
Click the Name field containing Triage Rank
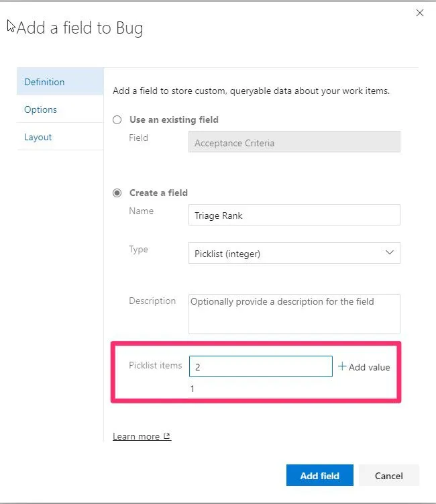pyautogui.click(x=294, y=215)
